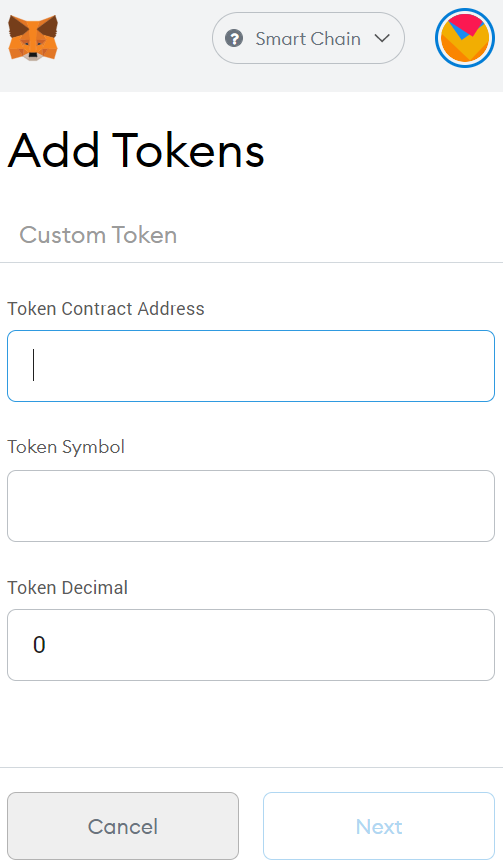Image resolution: width=503 pixels, height=867 pixels.
Task: Click into the Token Symbol field
Action: pyautogui.click(x=251, y=506)
